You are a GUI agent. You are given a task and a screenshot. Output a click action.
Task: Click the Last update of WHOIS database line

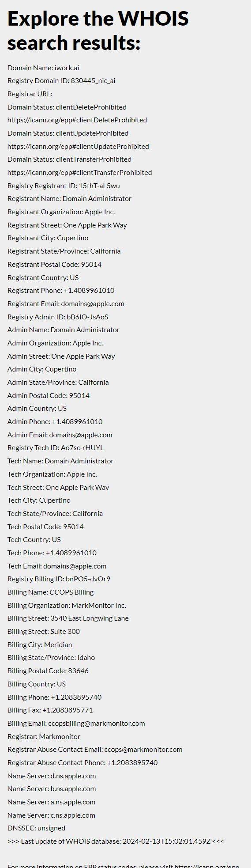[x=116, y=841]
